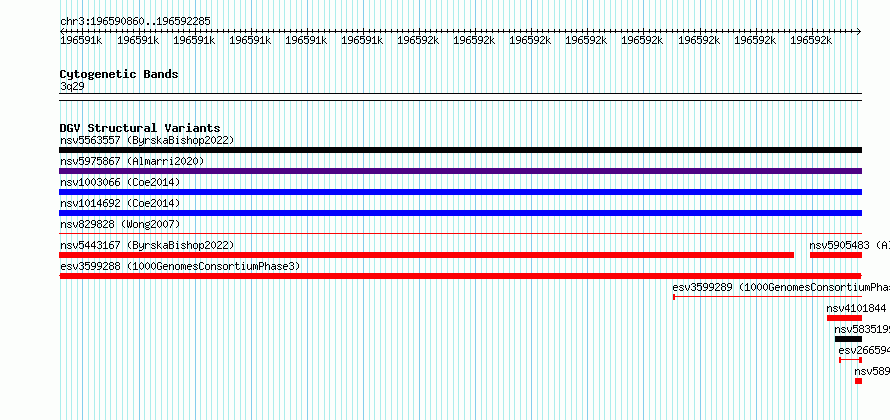
Task: Open the nsv829828 (Wong2007) label
Action: pyautogui.click(x=120, y=224)
